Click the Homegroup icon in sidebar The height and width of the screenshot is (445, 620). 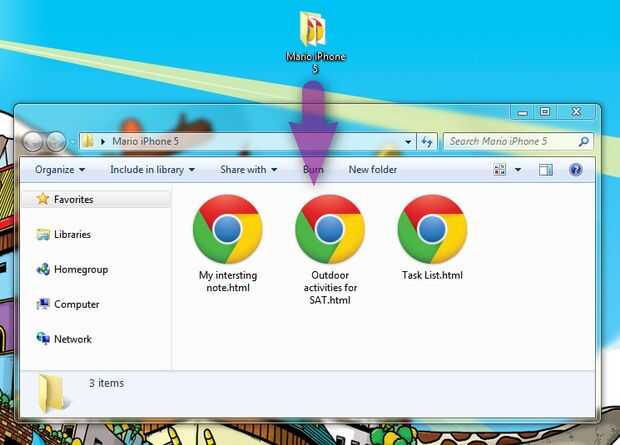[43, 269]
